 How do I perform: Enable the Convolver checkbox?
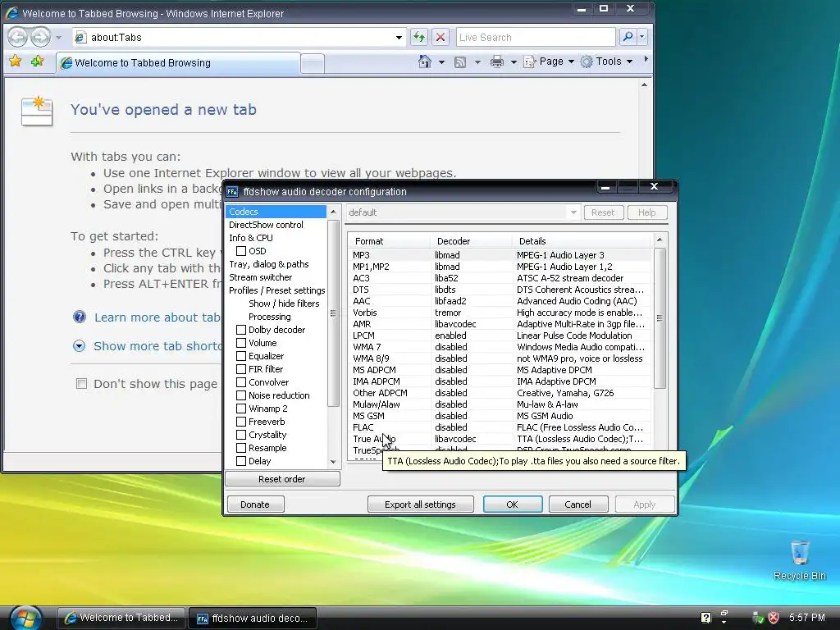pyautogui.click(x=241, y=382)
